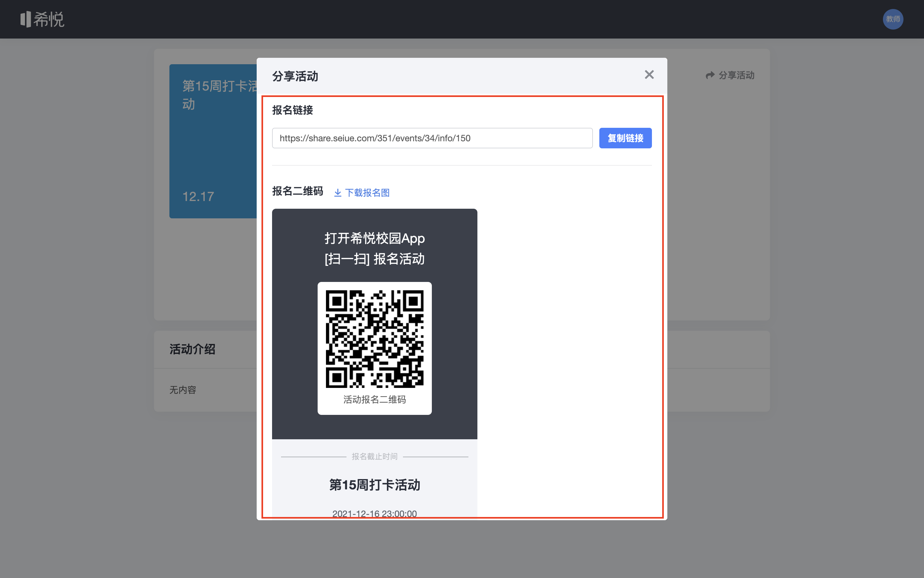The image size is (924, 578).
Task: Click the [扫一扫] 报名活动 text
Action: (374, 259)
